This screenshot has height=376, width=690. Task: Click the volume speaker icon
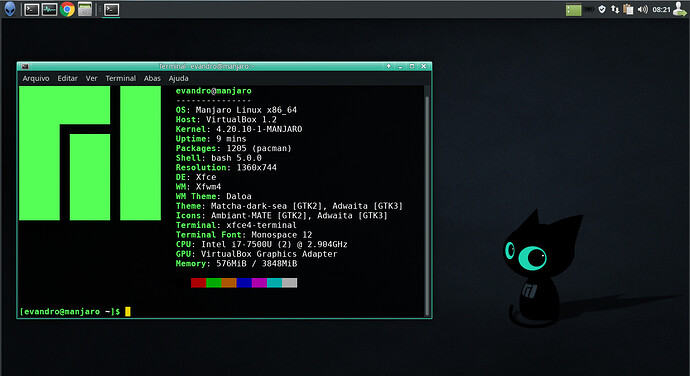tap(642, 9)
